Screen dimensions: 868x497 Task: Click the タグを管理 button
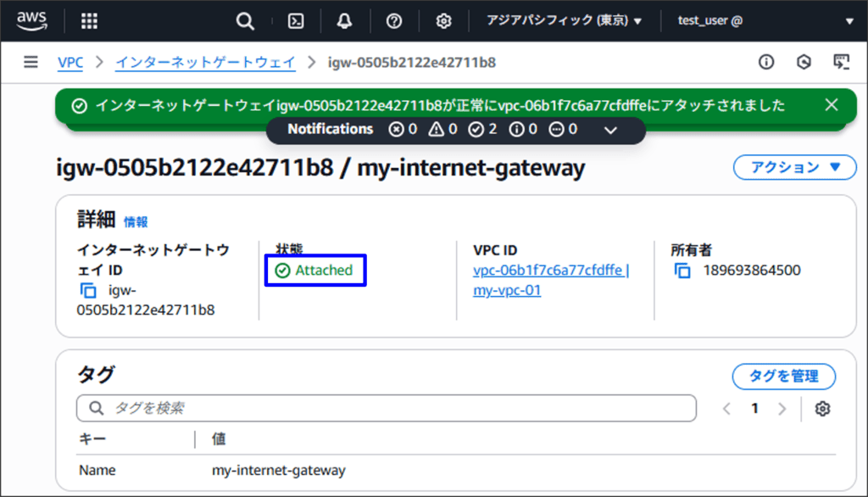[x=784, y=377]
